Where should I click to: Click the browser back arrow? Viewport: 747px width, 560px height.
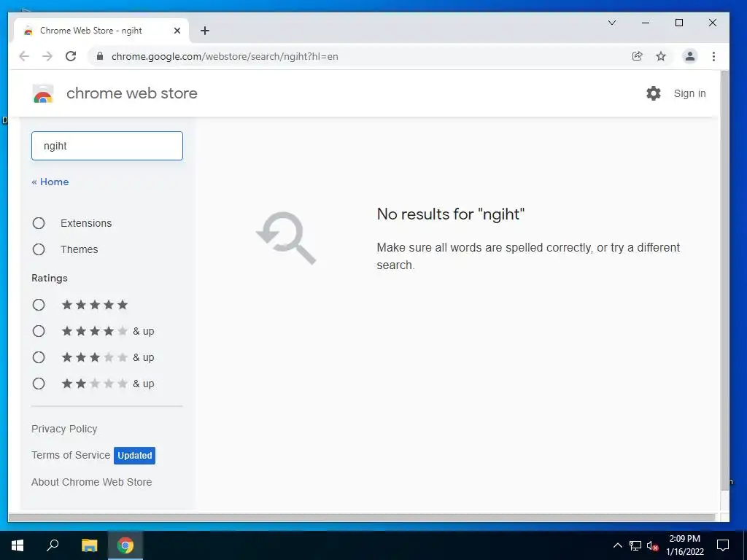coord(24,56)
